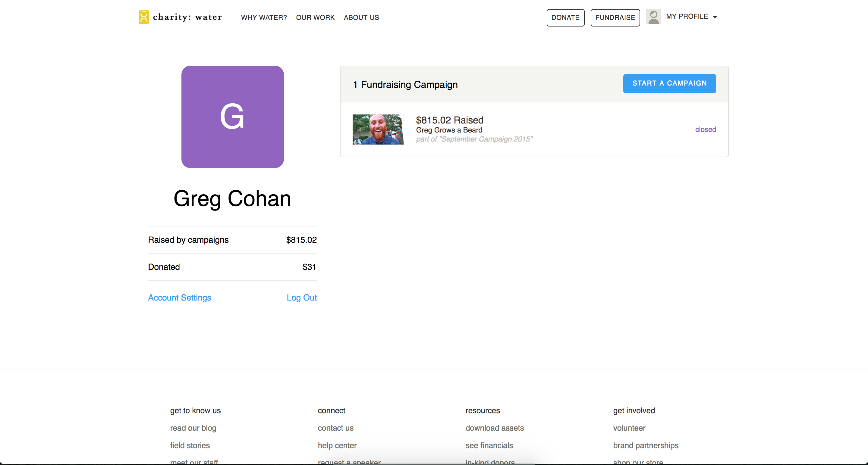Image resolution: width=868 pixels, height=465 pixels.
Task: Open download assets footer link
Action: pyautogui.click(x=494, y=428)
